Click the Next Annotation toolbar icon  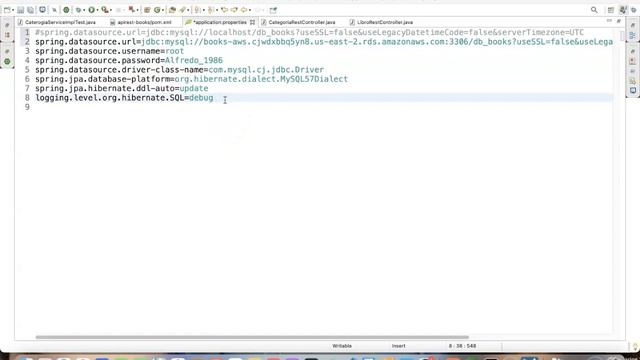[198, 10]
